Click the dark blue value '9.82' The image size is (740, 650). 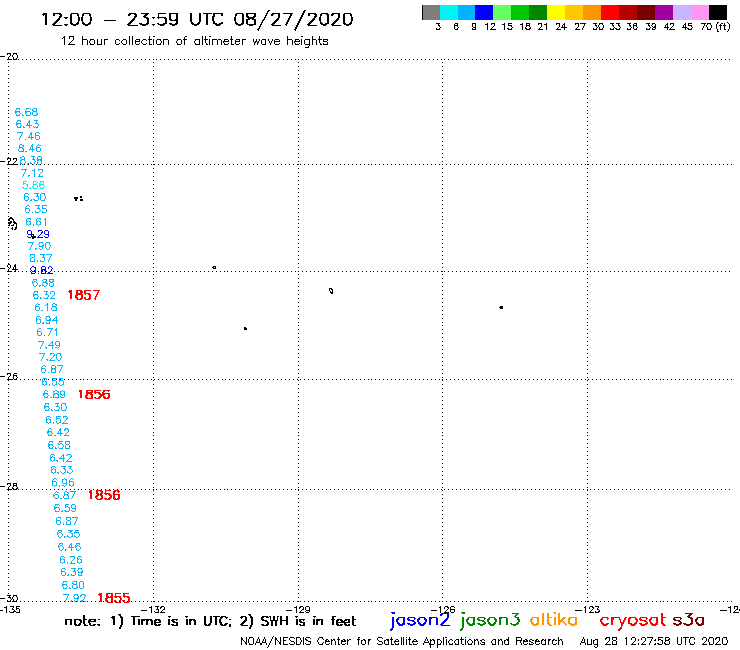click(42, 270)
